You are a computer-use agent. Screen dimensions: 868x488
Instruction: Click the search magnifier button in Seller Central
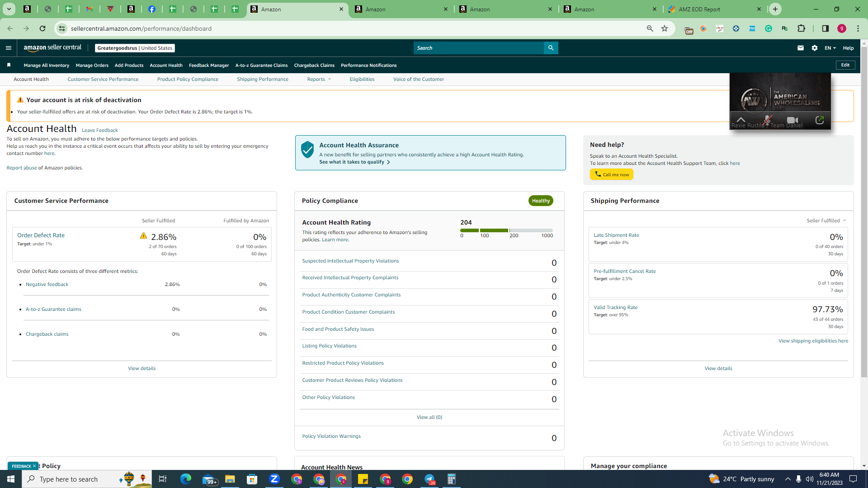point(551,48)
